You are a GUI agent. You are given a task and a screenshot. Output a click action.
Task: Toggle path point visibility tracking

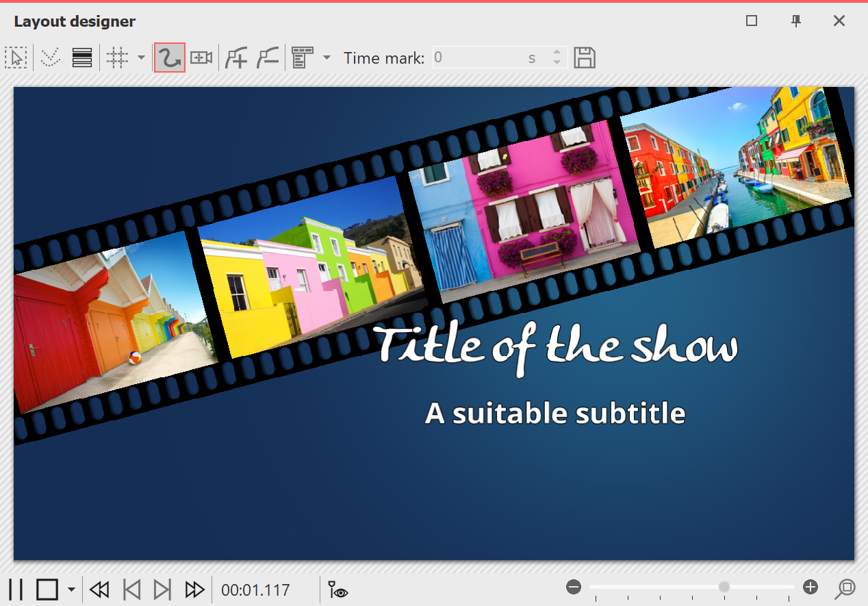pos(337,589)
